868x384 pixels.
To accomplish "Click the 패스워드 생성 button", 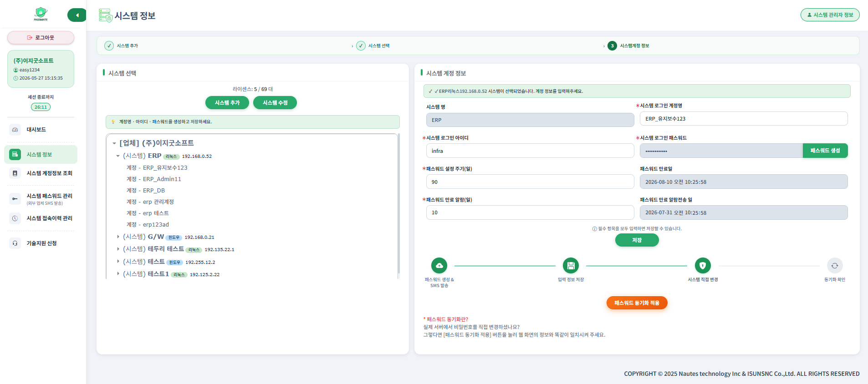I will tap(825, 151).
